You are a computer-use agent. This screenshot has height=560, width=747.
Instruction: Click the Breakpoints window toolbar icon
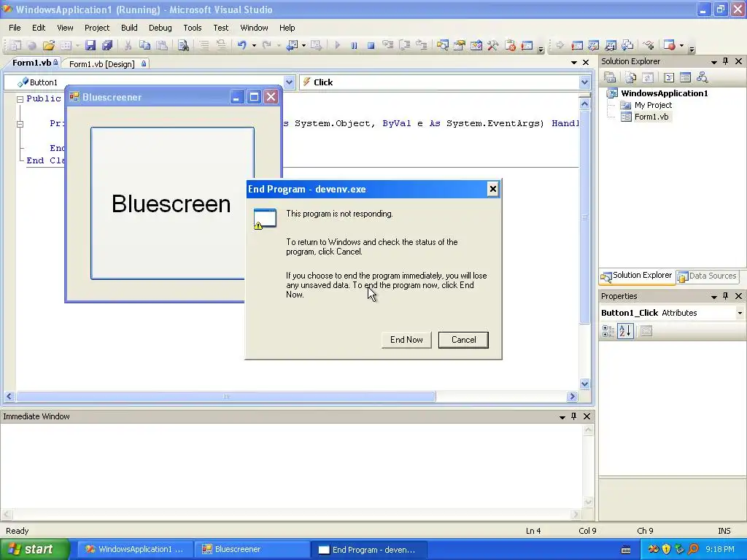point(670,45)
